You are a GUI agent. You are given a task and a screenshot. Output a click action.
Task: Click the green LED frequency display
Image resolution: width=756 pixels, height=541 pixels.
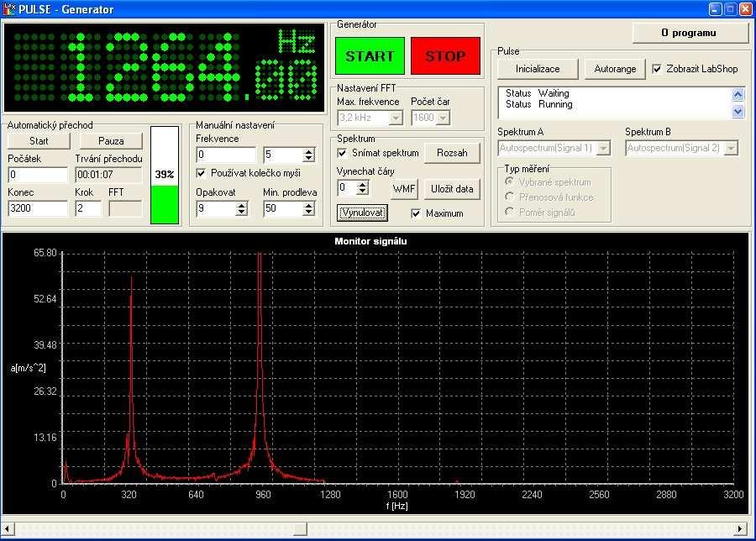(165, 67)
